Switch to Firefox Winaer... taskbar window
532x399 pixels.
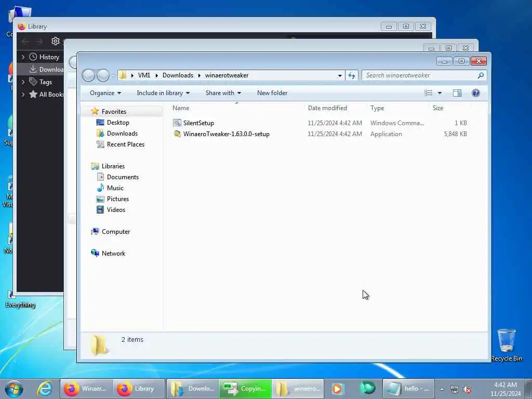click(86, 389)
